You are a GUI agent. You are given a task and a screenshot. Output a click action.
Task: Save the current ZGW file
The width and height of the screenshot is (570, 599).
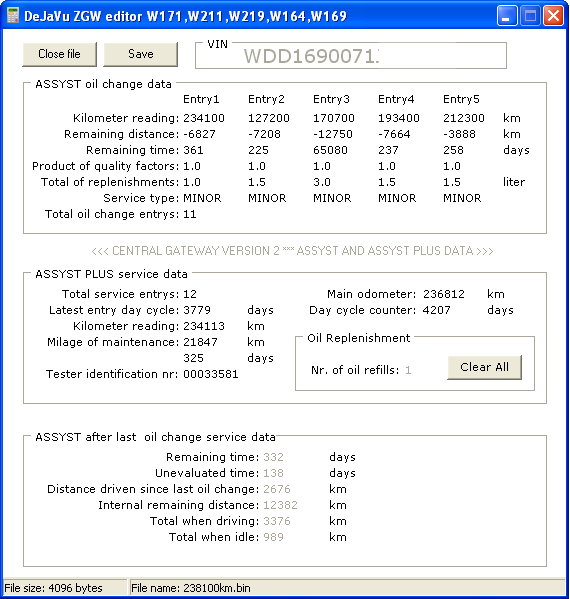tap(141, 54)
